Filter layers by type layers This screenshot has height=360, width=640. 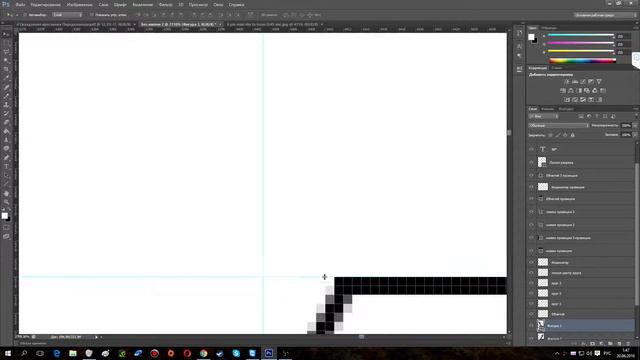(597, 116)
